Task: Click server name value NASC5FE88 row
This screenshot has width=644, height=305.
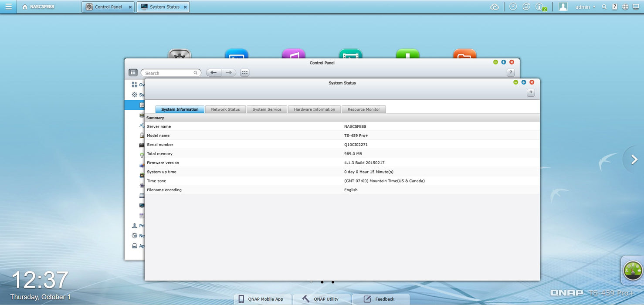Action: [x=342, y=126]
